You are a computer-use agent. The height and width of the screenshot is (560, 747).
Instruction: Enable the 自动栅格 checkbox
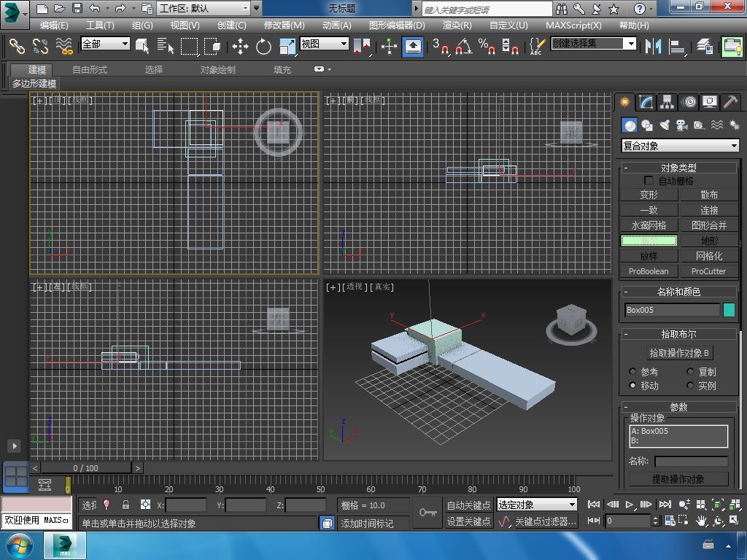pyautogui.click(x=649, y=181)
